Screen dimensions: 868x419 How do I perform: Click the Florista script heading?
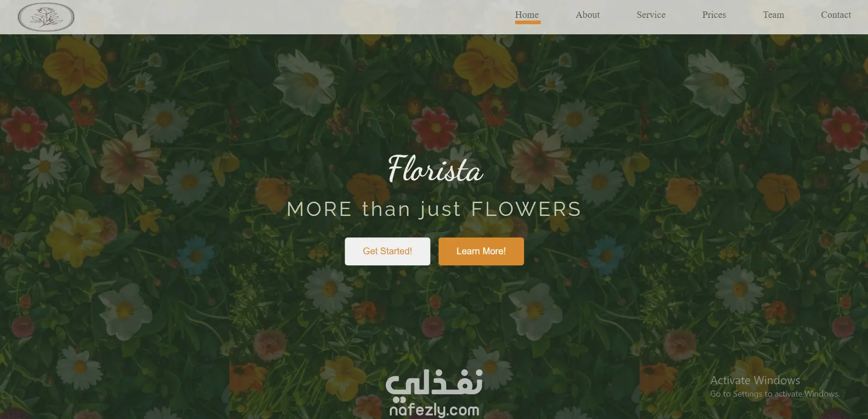pos(435,169)
